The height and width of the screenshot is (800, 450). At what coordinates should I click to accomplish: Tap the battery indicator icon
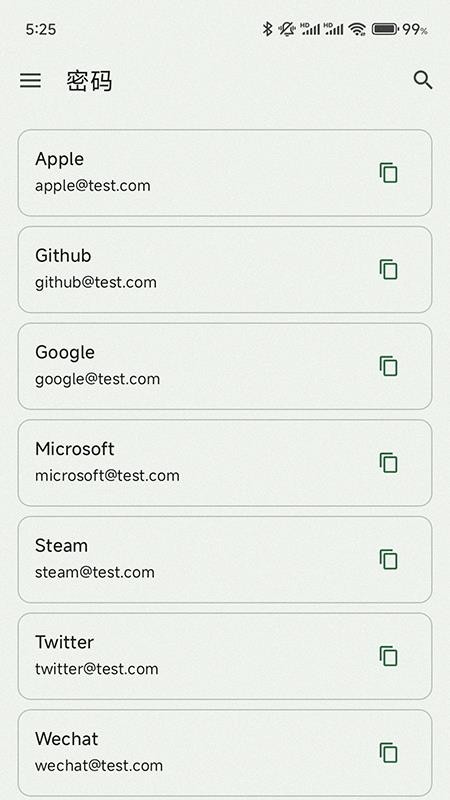click(x=384, y=29)
